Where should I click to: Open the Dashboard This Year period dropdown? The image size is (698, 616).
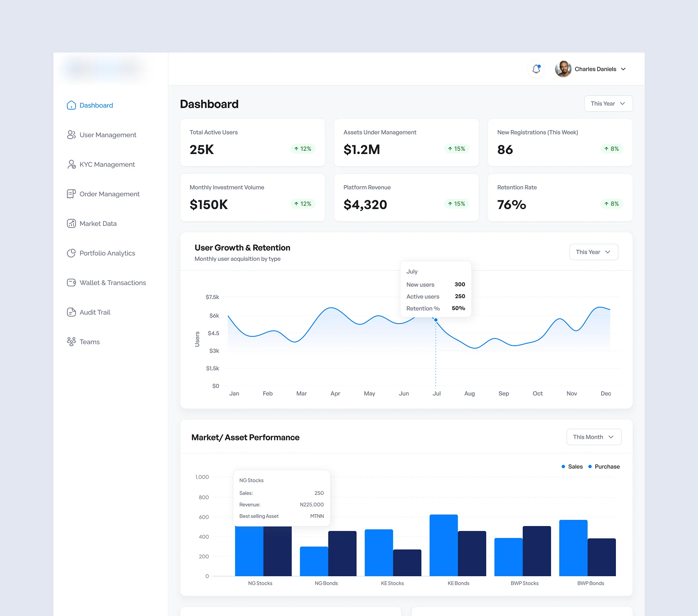608,103
